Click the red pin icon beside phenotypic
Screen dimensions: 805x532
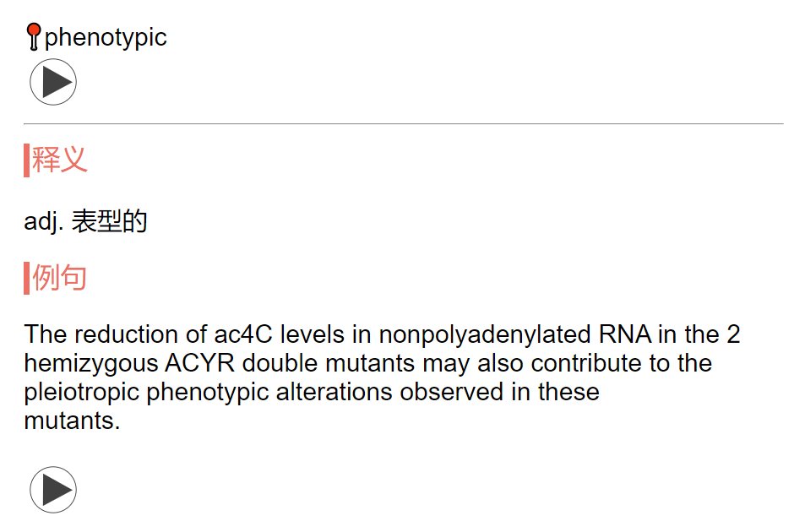pyautogui.click(x=34, y=37)
